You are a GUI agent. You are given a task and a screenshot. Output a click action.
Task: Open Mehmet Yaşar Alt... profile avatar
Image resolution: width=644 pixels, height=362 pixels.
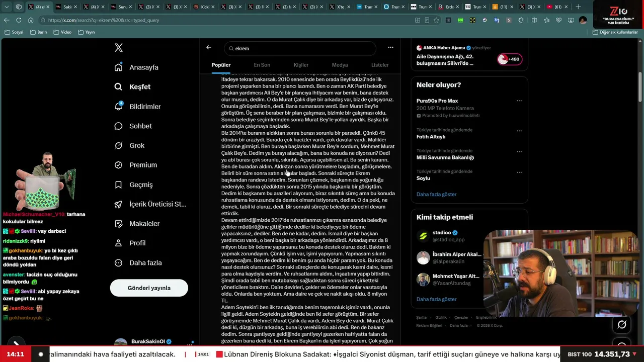click(423, 280)
